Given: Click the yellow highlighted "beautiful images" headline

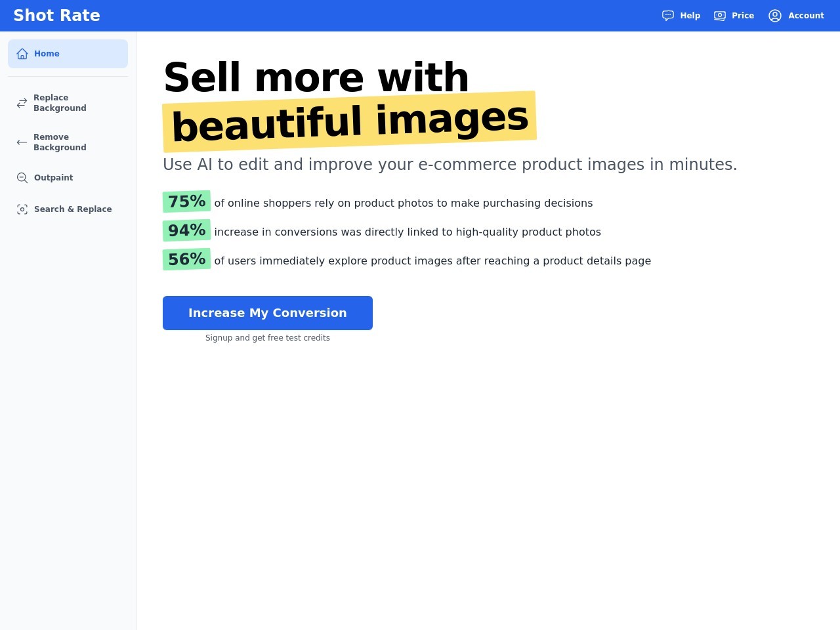Looking at the screenshot, I should pyautogui.click(x=350, y=121).
